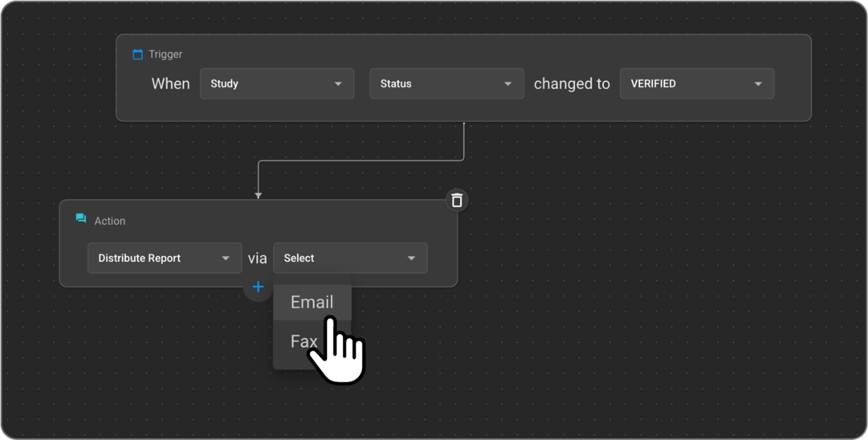
Task: Click the Action card title label
Action: 110,221
